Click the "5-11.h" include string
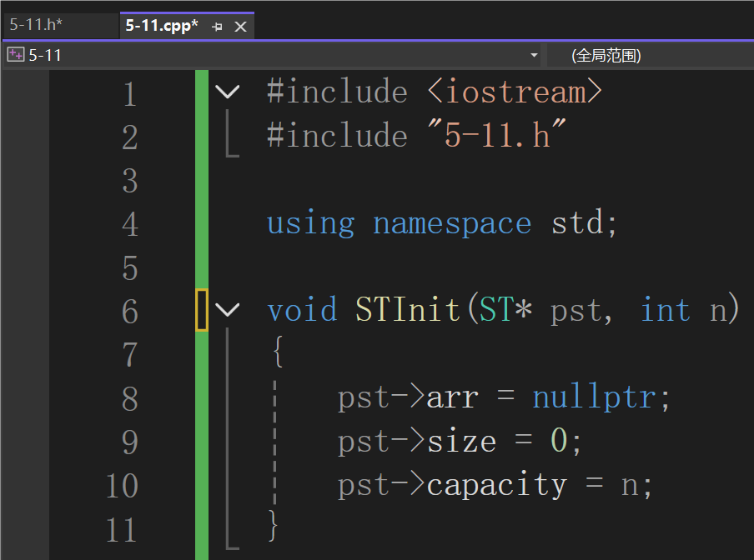The image size is (754, 560). 496,134
